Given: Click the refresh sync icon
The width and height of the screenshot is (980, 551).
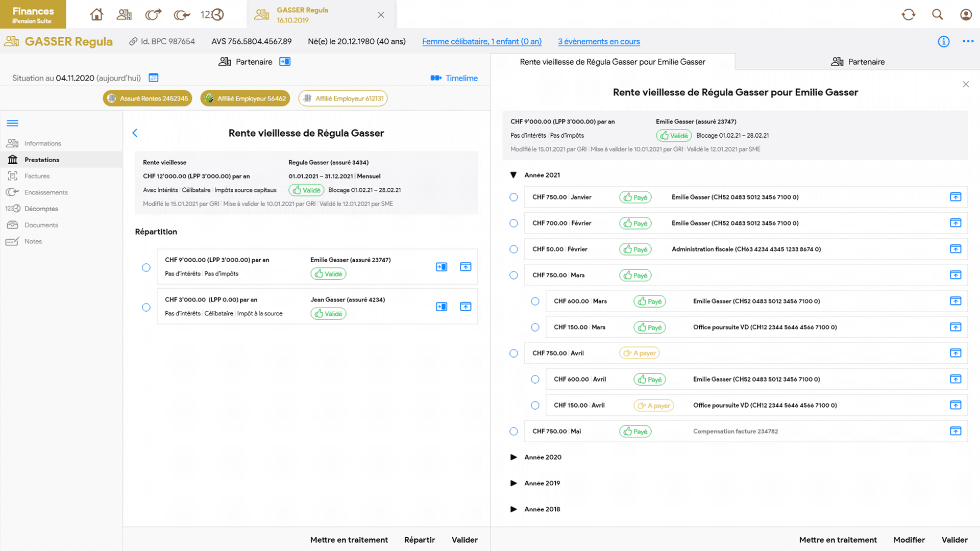Looking at the screenshot, I should (x=909, y=15).
